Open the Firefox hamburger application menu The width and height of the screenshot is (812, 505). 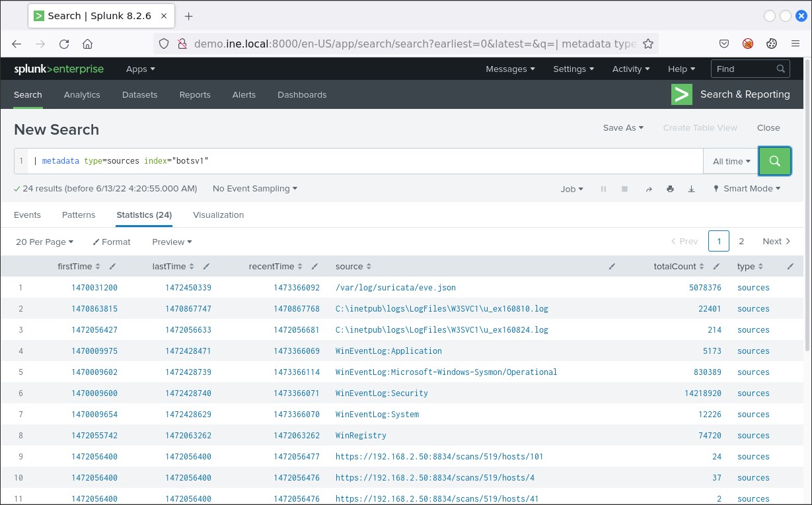[x=795, y=44]
